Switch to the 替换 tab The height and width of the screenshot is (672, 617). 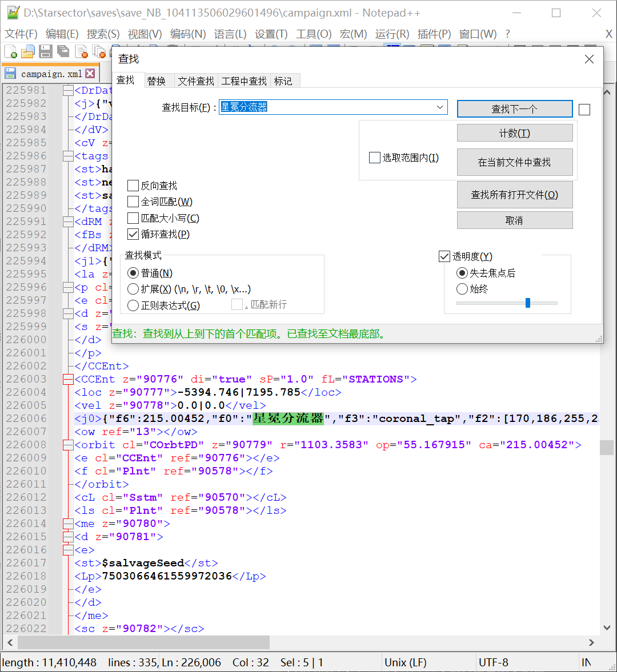tap(156, 81)
